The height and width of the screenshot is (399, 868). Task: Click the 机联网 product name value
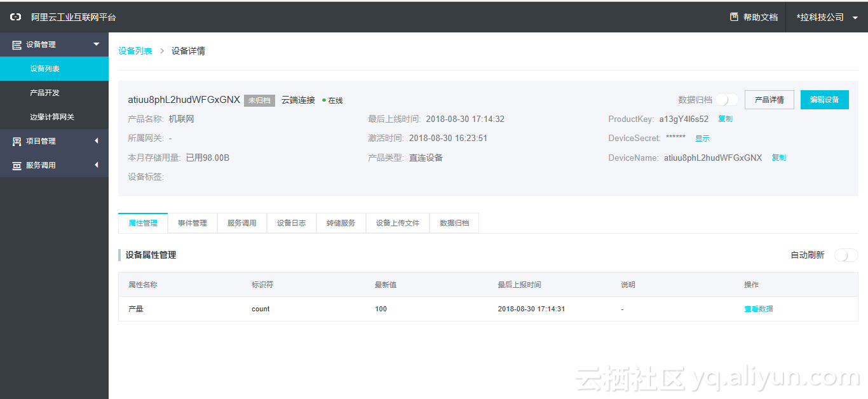tap(182, 119)
